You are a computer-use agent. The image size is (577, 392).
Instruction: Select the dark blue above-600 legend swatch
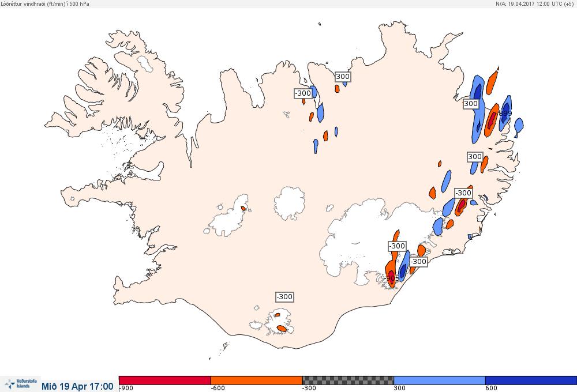(531, 380)
